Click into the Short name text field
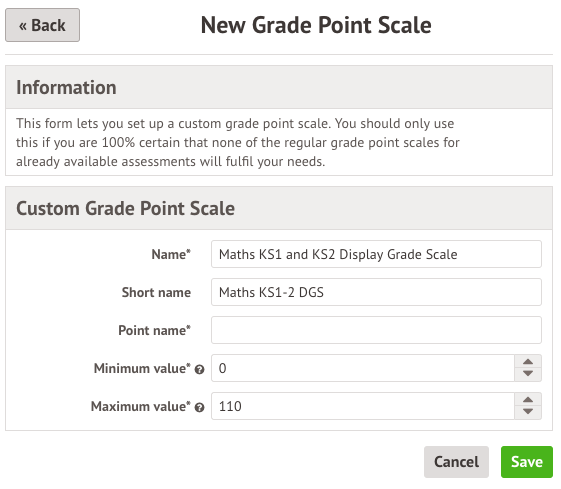561x489 pixels. click(x=376, y=292)
